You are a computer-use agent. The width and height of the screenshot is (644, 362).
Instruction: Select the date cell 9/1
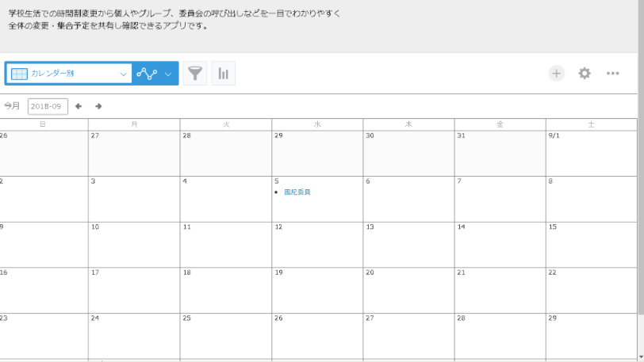(x=592, y=154)
